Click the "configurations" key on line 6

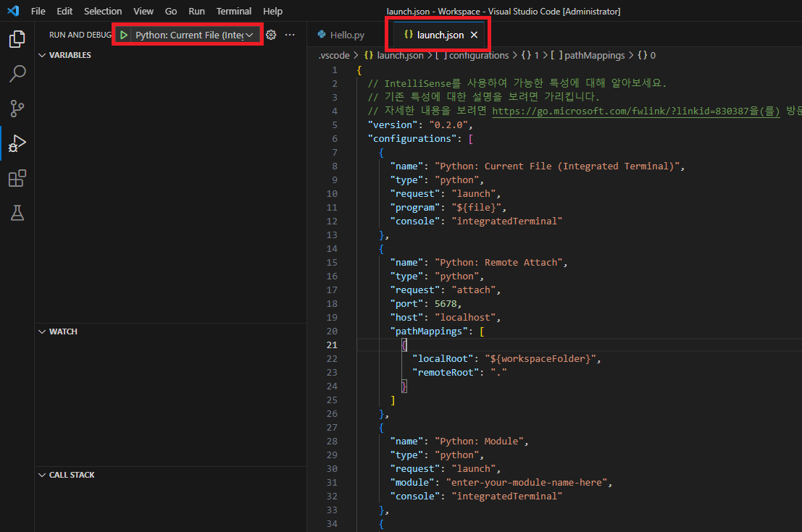pyautogui.click(x=412, y=138)
